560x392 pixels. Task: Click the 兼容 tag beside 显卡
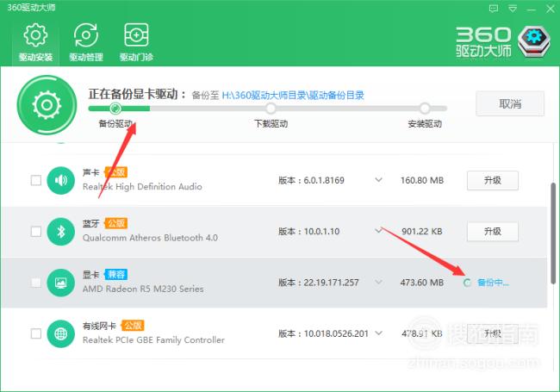tap(116, 275)
